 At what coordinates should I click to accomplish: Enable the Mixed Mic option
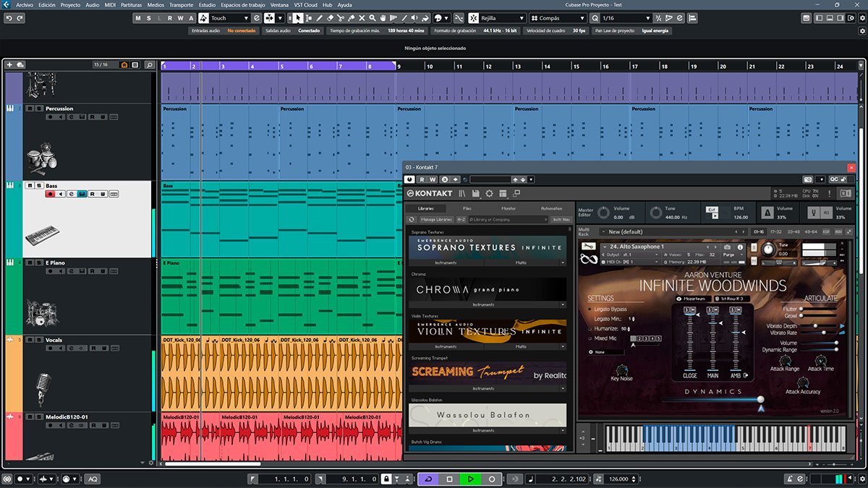590,338
